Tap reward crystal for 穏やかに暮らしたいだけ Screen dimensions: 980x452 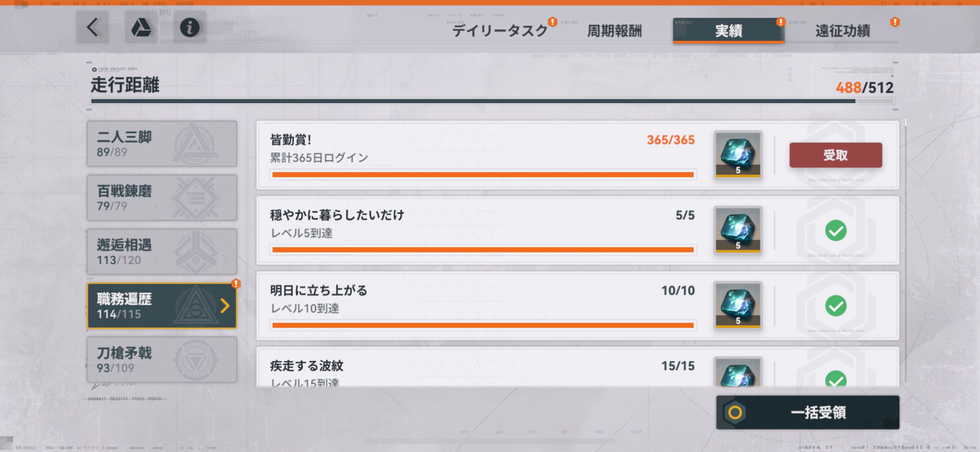(738, 230)
